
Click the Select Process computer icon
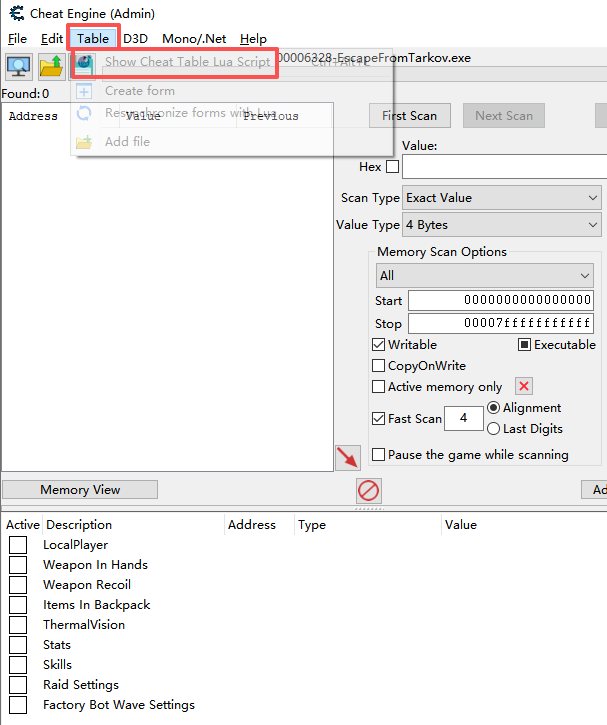19,67
